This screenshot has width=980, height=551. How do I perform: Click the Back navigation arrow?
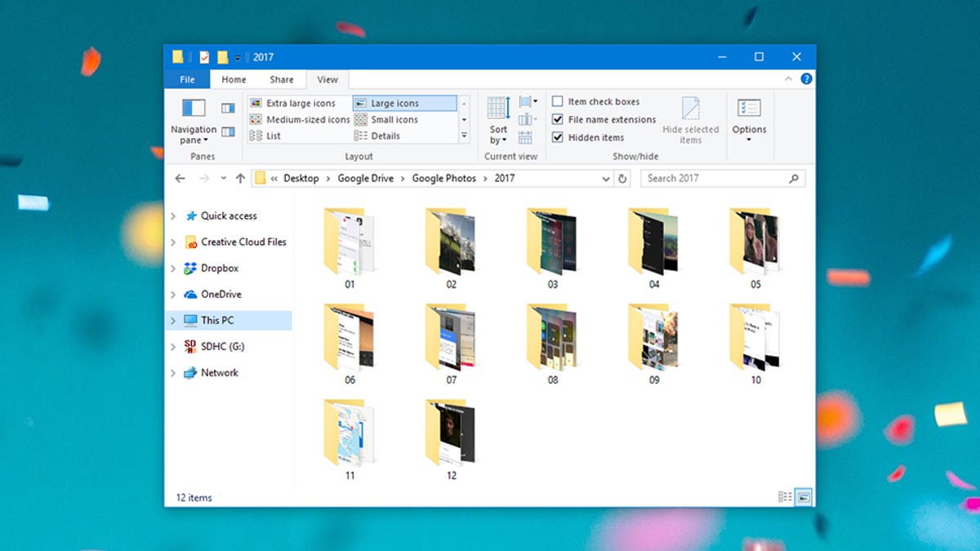pyautogui.click(x=180, y=179)
